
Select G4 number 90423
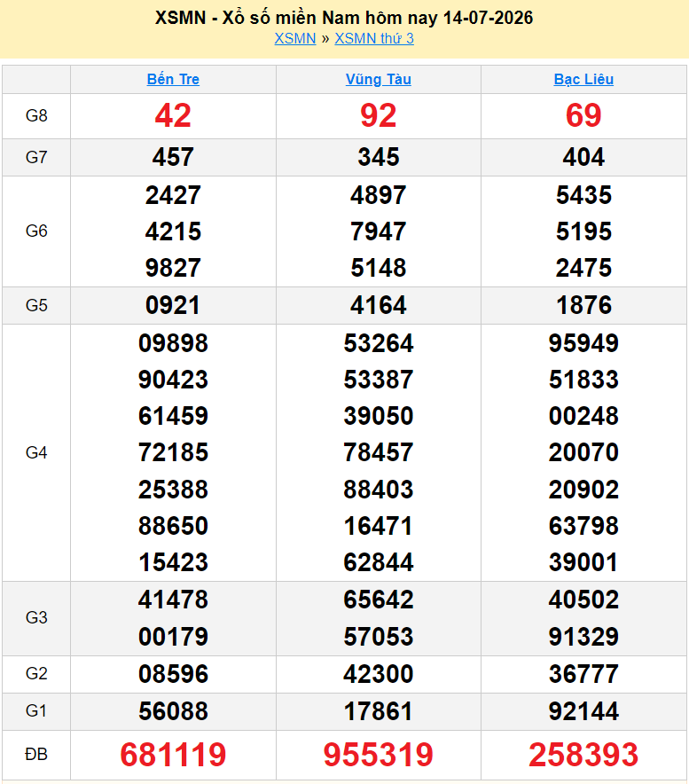(173, 380)
